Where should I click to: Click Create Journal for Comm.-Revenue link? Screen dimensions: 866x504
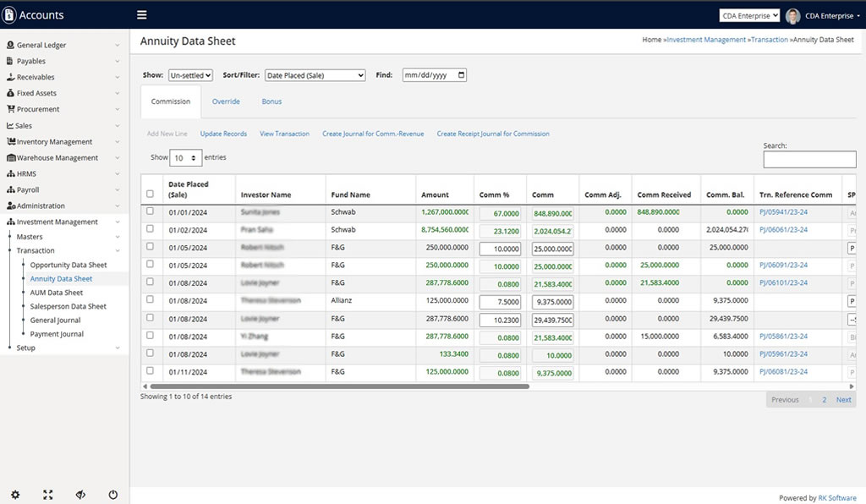[373, 134]
